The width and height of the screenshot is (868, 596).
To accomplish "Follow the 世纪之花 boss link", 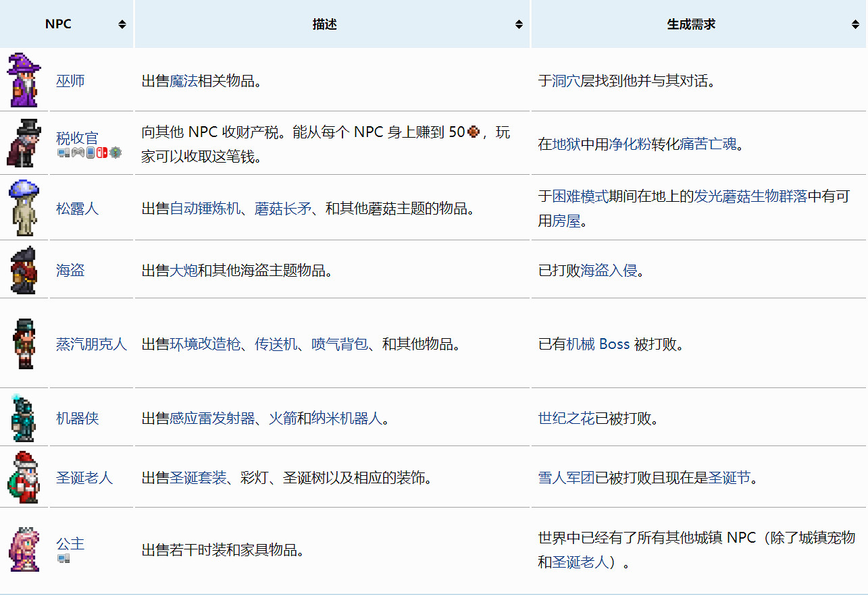I will 566,418.
